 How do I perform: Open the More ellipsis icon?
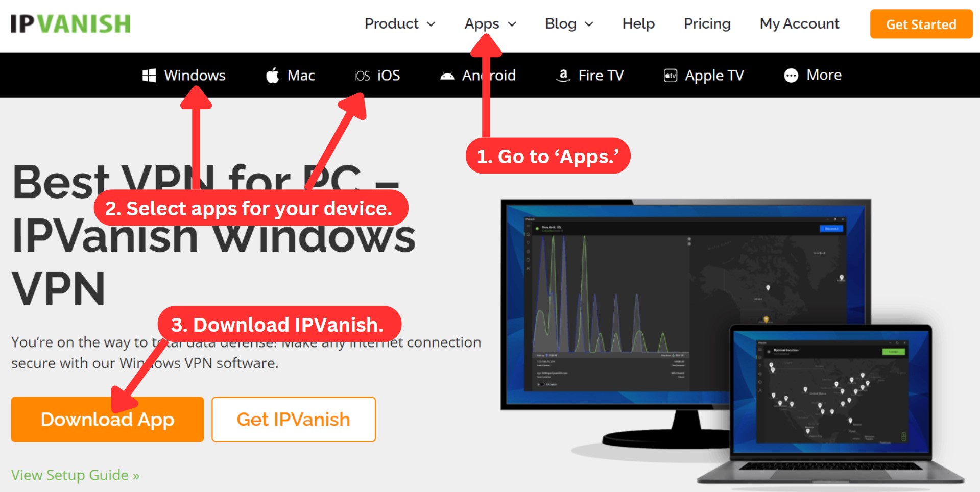coord(791,76)
